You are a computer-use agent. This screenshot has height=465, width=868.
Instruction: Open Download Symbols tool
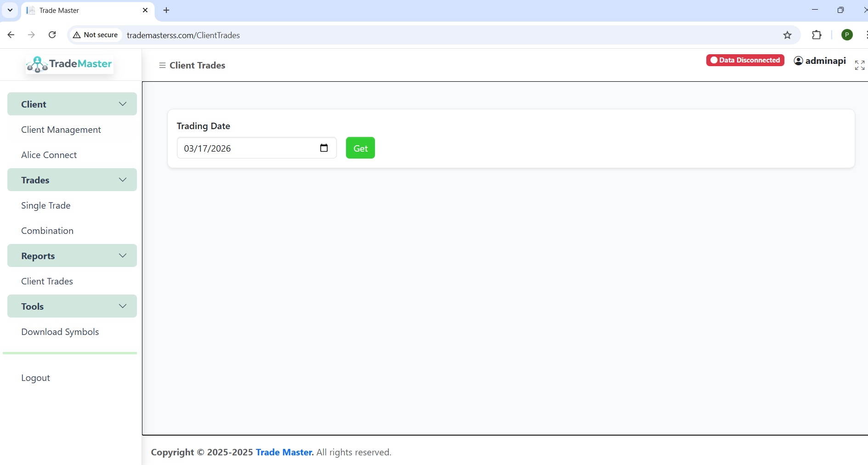point(60,332)
